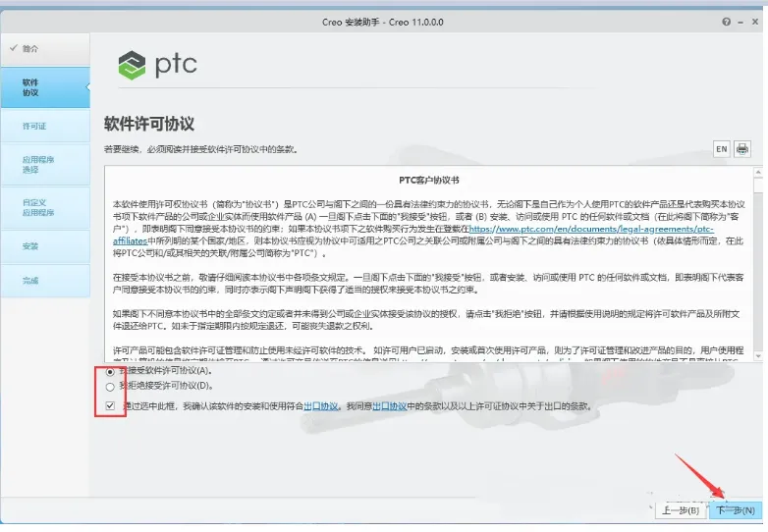768x532 pixels.
Task: Go to the 完成 sidebar step
Action: pyautogui.click(x=45, y=281)
